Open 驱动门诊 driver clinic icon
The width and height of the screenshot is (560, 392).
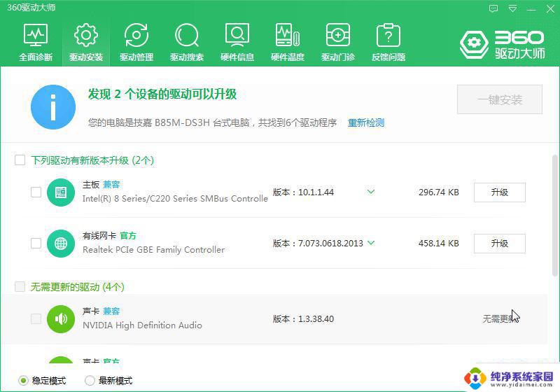coord(338,42)
